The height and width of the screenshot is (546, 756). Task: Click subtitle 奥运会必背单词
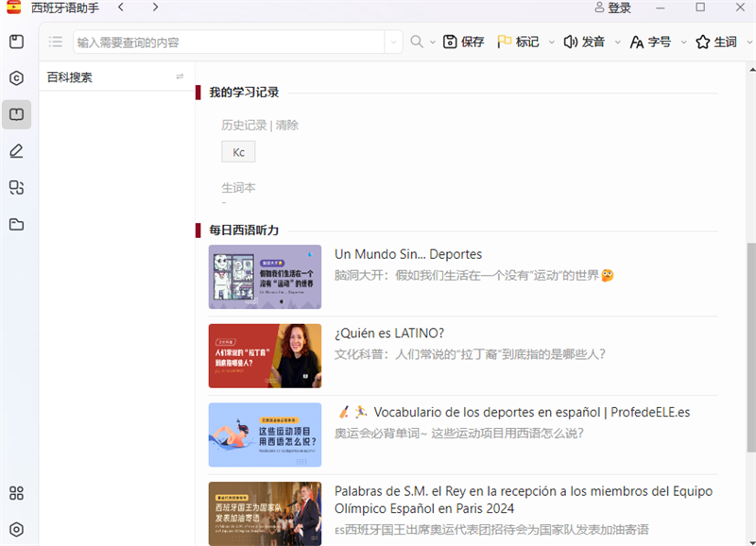pyautogui.click(x=459, y=434)
